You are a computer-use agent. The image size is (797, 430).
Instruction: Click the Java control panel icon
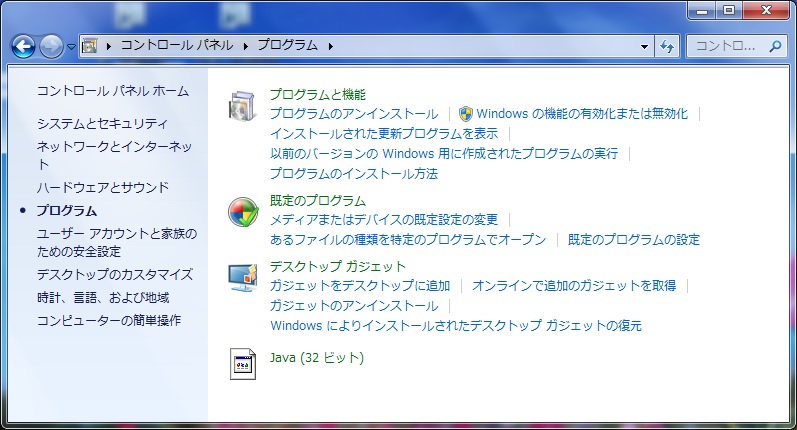point(243,364)
